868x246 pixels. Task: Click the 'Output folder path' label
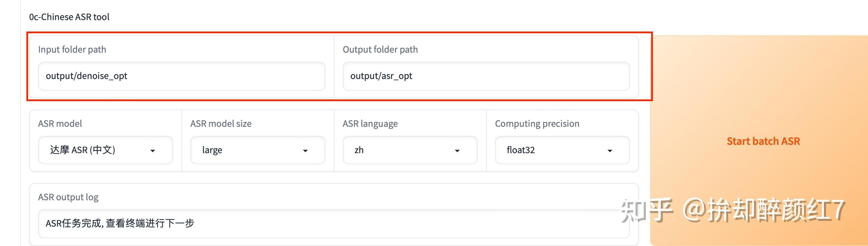point(380,50)
